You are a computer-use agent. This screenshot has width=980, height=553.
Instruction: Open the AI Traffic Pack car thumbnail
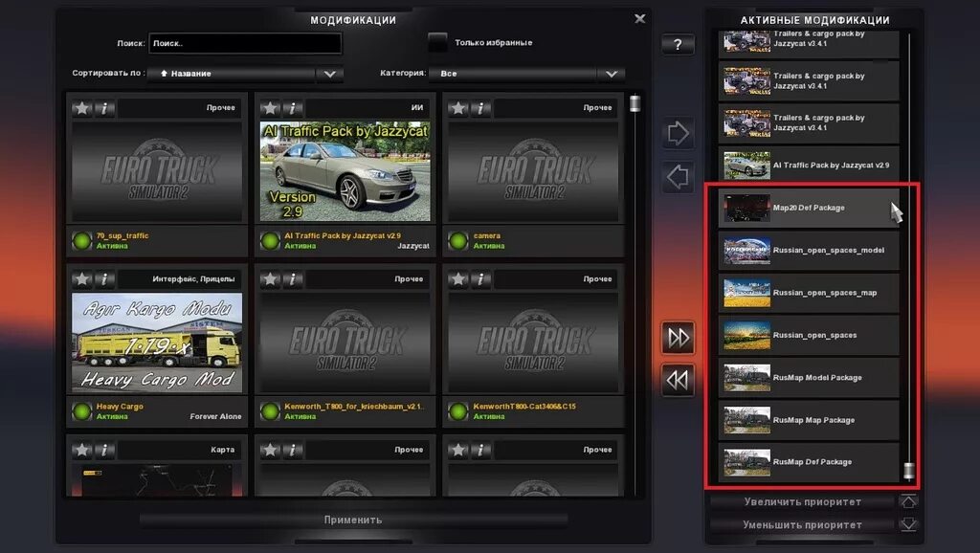click(345, 171)
